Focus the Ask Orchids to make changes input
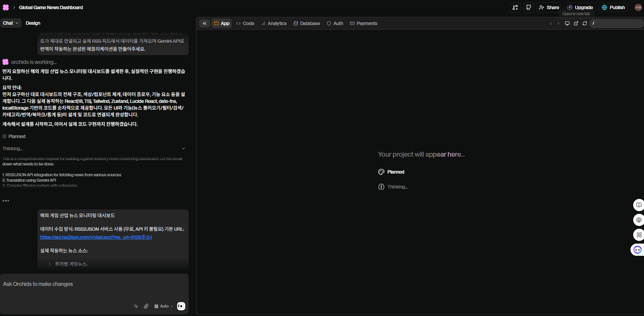 point(94,284)
